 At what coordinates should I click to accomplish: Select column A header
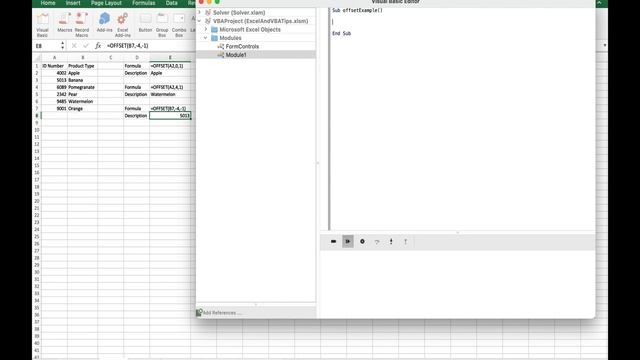point(54,58)
